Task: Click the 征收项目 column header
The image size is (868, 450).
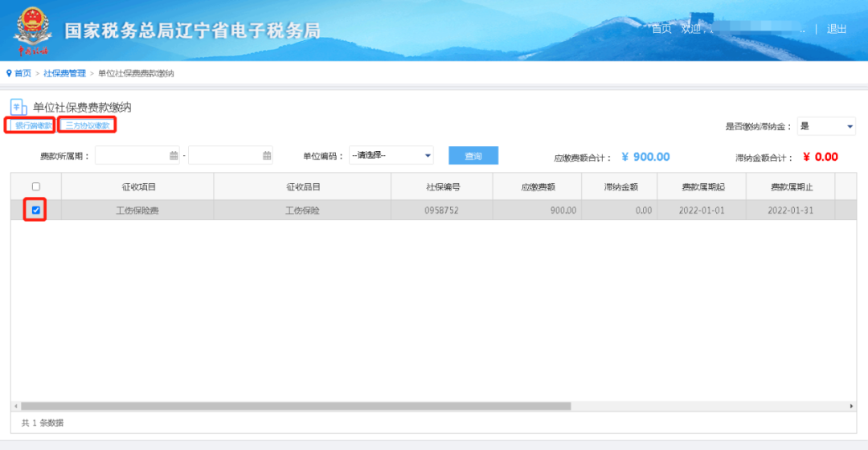Action: click(x=138, y=187)
